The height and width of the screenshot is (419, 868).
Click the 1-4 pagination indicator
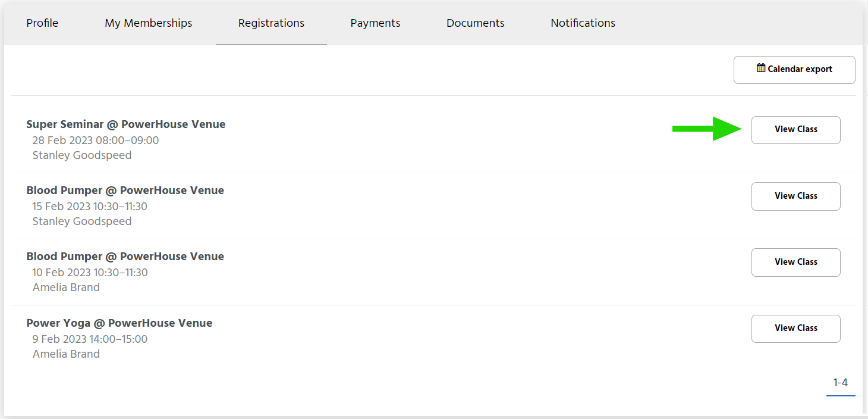[x=840, y=383]
